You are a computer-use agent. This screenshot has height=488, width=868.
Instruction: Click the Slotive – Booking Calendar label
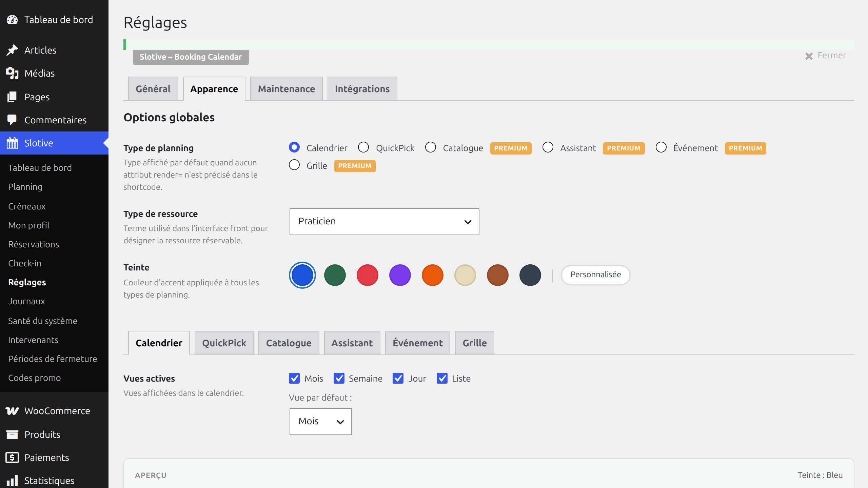click(191, 57)
